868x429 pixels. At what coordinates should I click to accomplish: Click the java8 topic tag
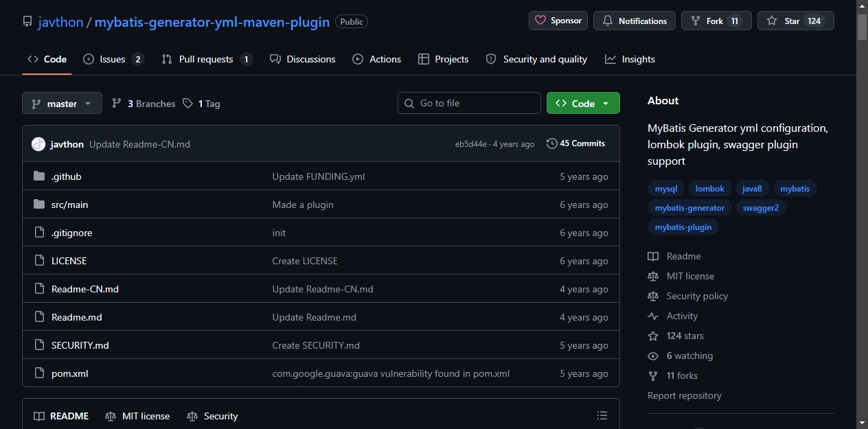(x=752, y=188)
